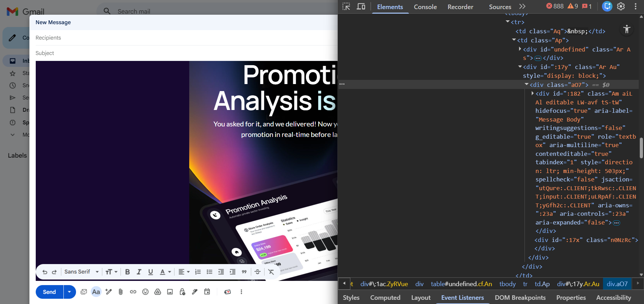
Task: Click the 1 issue counter
Action: point(587,6)
